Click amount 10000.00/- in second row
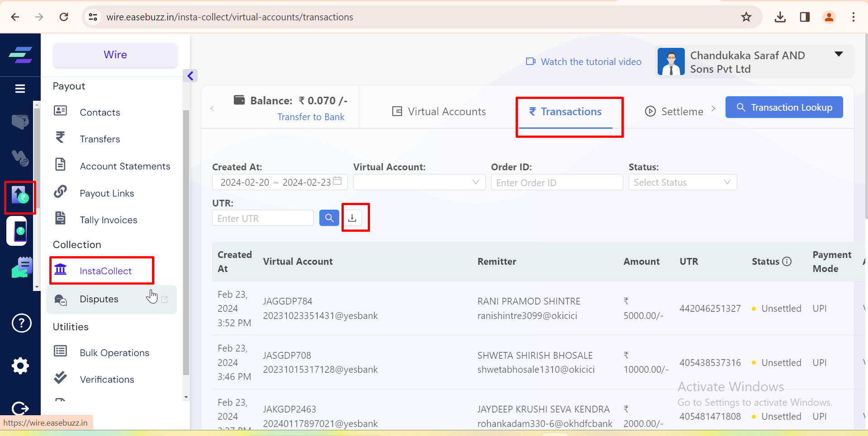Image resolution: width=868 pixels, height=436 pixels. tap(646, 370)
